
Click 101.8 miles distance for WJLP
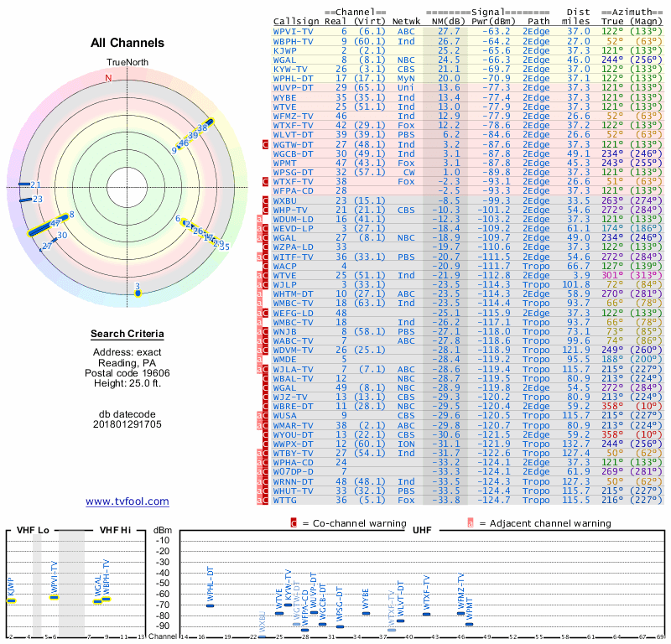pos(575,284)
